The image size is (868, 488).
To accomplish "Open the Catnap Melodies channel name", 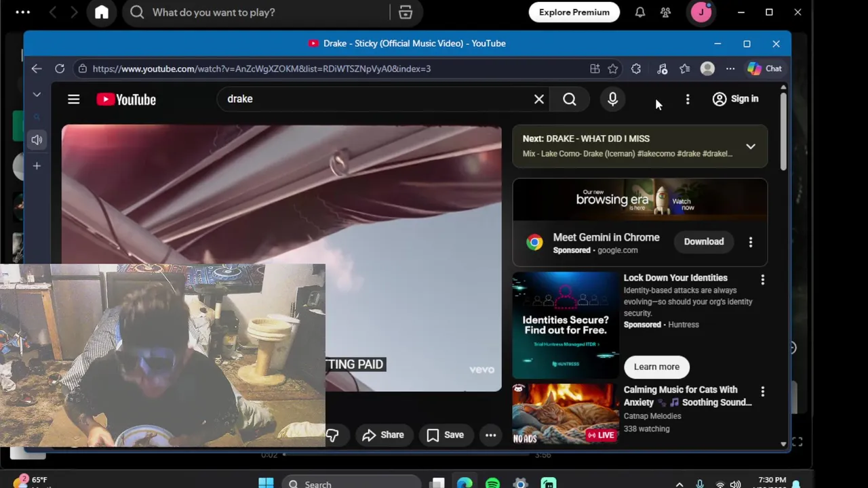I will click(x=652, y=416).
